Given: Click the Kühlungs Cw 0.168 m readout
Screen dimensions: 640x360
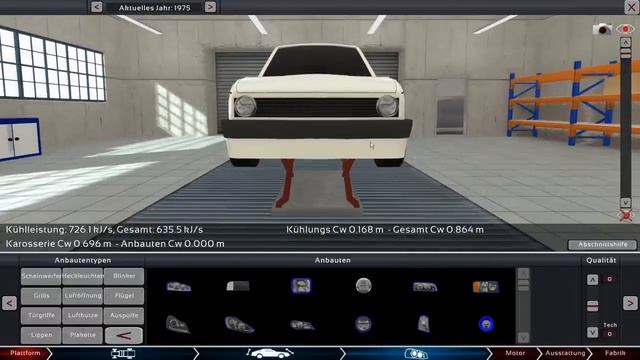Looking at the screenshot, I should [x=335, y=230].
